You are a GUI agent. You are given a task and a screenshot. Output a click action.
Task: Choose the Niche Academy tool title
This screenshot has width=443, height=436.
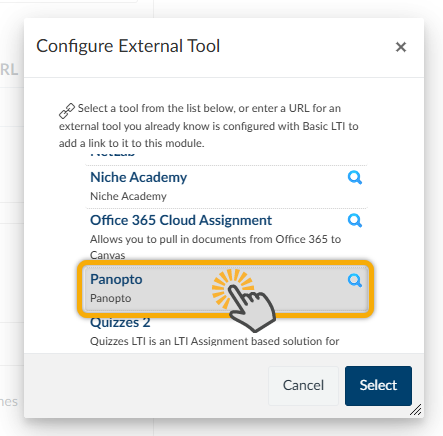click(139, 177)
